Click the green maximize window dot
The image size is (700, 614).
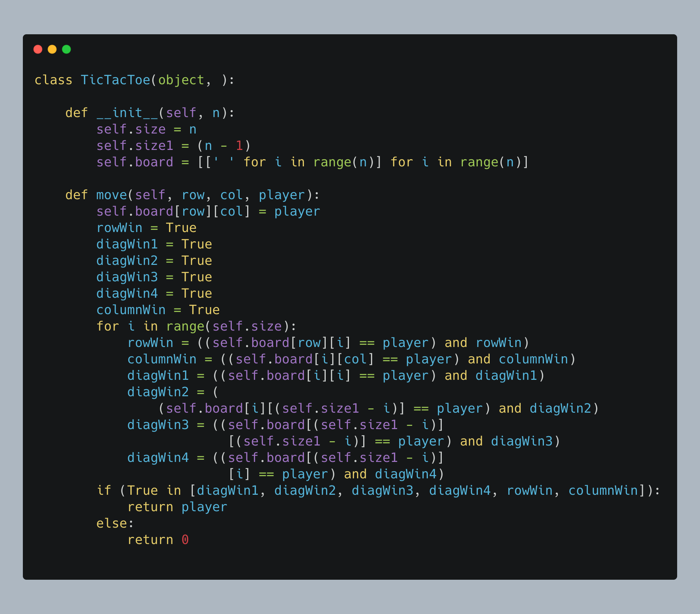[x=66, y=49]
